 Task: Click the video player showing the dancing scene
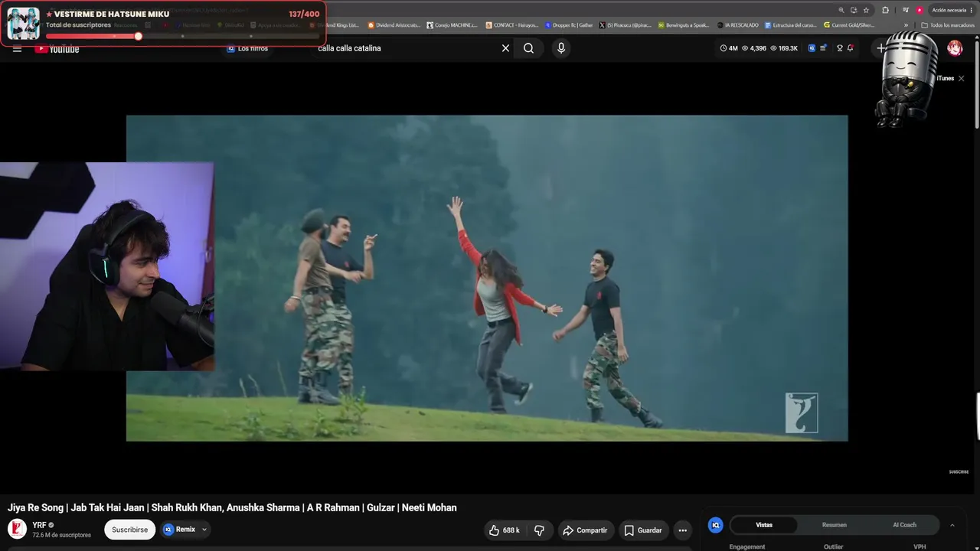(487, 278)
